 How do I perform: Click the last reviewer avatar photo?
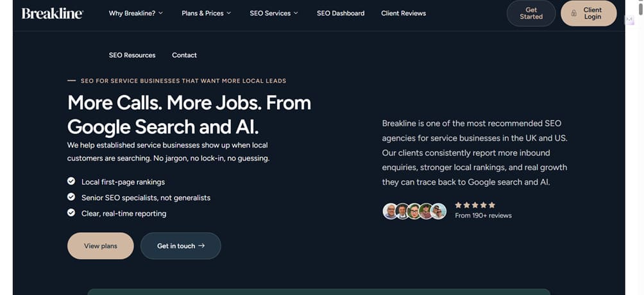pyautogui.click(x=439, y=211)
